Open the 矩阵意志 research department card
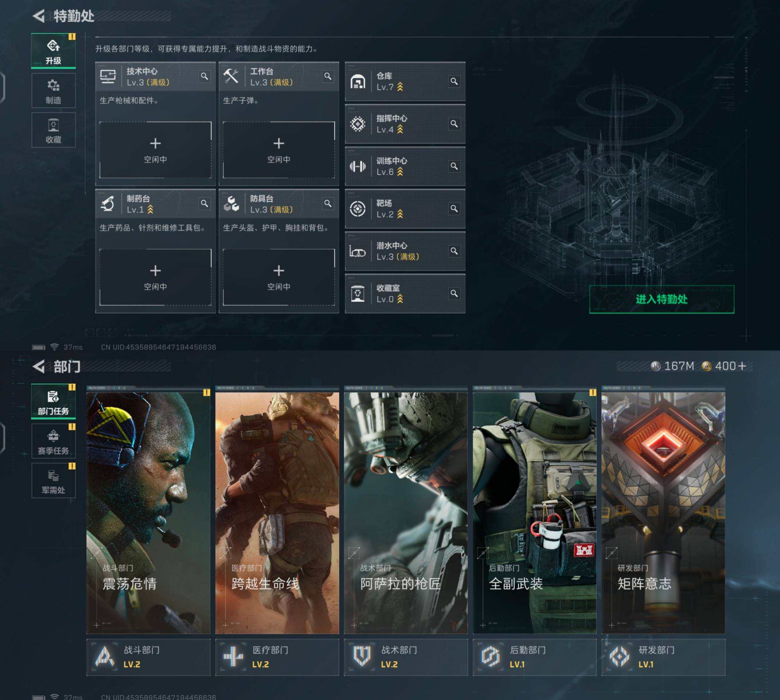 click(663, 512)
